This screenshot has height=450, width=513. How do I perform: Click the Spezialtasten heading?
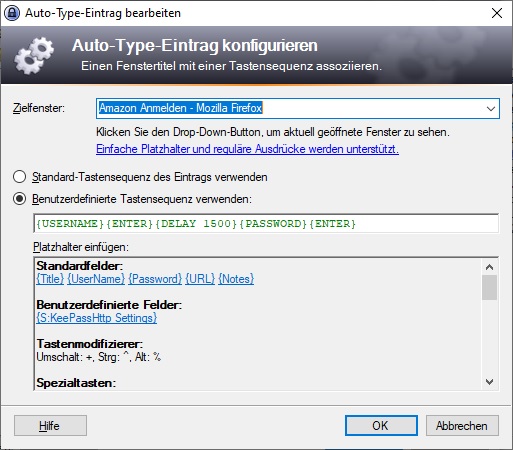click(x=76, y=383)
